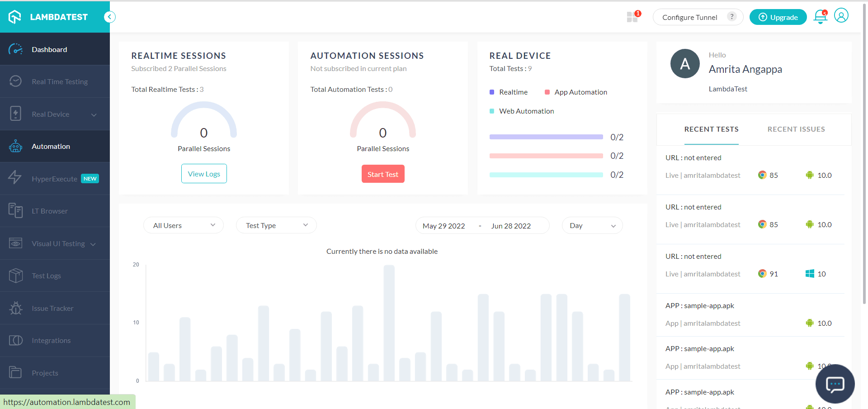Screen dimensions: 868x409
Task: Switch to the Recent Issues tab
Action: (796, 129)
